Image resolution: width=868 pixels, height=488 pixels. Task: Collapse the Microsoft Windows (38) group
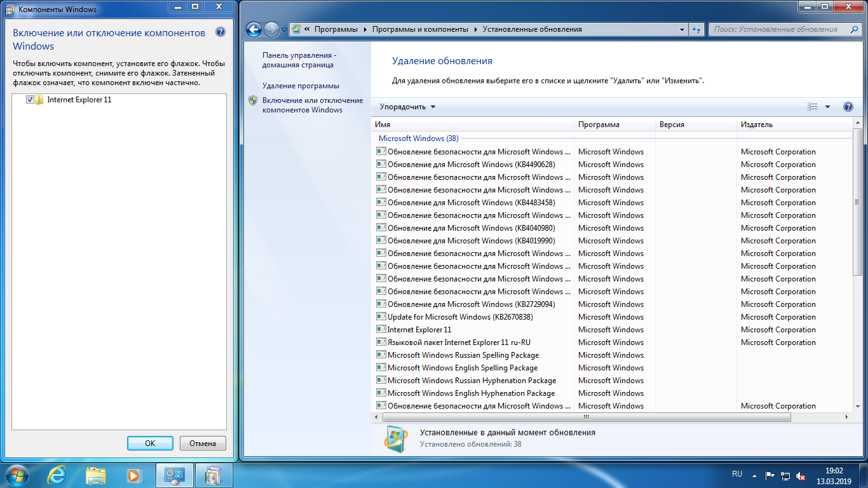click(x=419, y=139)
